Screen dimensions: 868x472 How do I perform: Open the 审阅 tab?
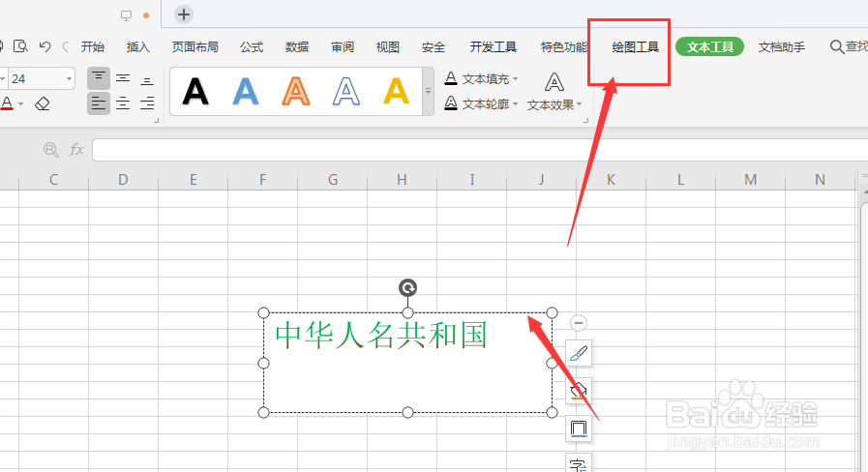pyautogui.click(x=343, y=47)
